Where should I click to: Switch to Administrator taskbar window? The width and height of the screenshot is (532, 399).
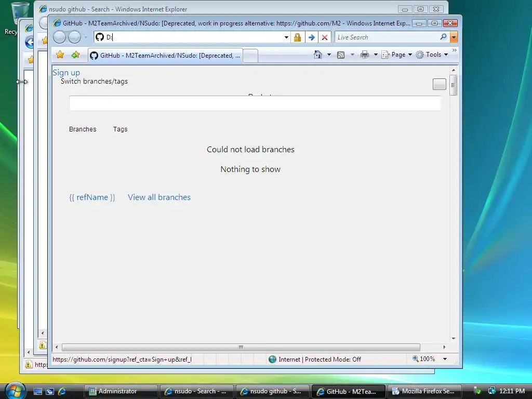(121, 391)
